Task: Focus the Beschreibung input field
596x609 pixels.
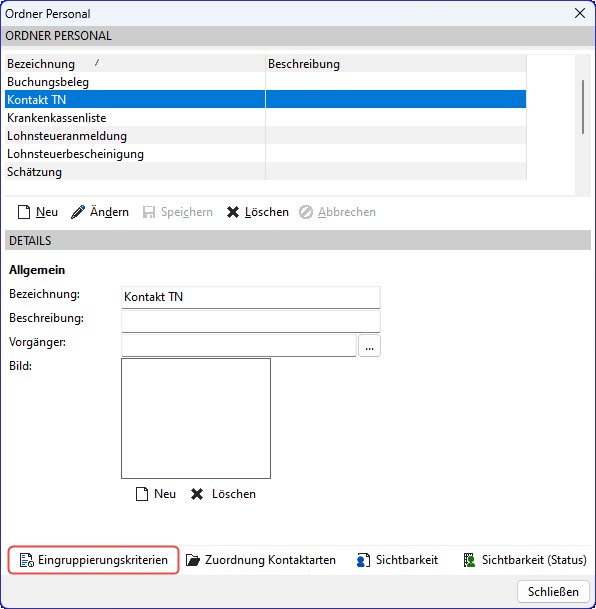Action: click(251, 321)
